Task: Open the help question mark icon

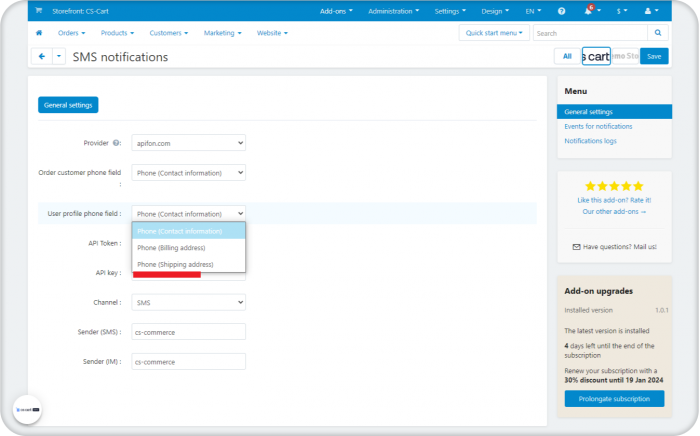Action: [562, 11]
